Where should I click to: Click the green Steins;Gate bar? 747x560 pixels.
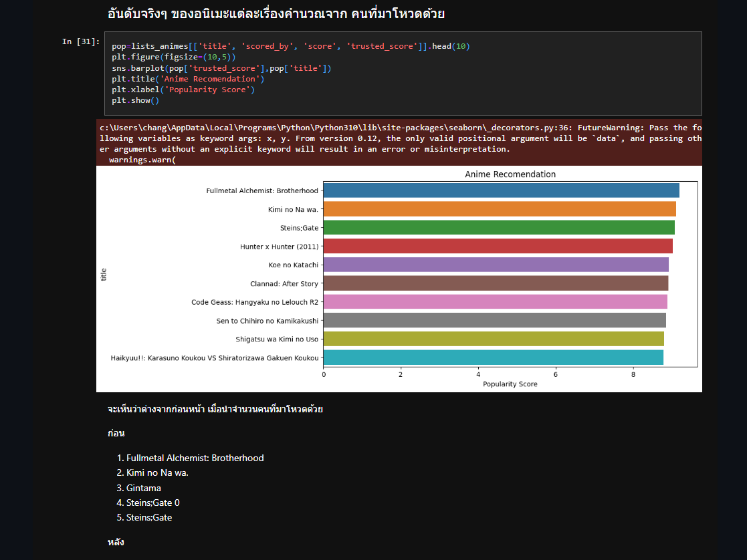[x=499, y=228]
